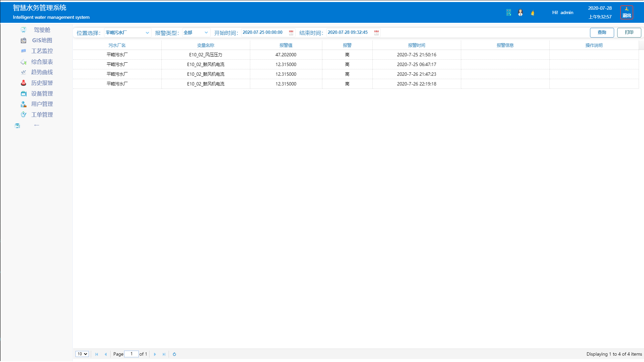The height and width of the screenshot is (362, 644).
Task: Collapse the sidebar with the left arrow
Action: coord(37,125)
